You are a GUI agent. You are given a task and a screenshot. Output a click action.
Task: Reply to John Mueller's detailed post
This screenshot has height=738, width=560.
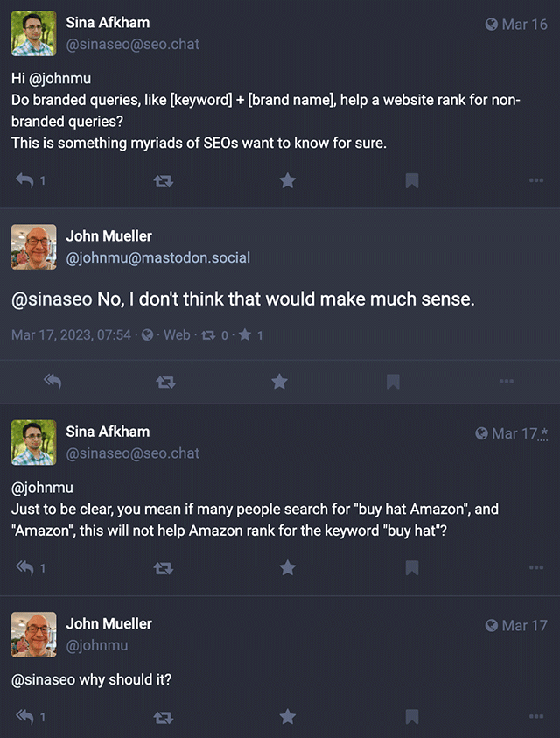52,382
